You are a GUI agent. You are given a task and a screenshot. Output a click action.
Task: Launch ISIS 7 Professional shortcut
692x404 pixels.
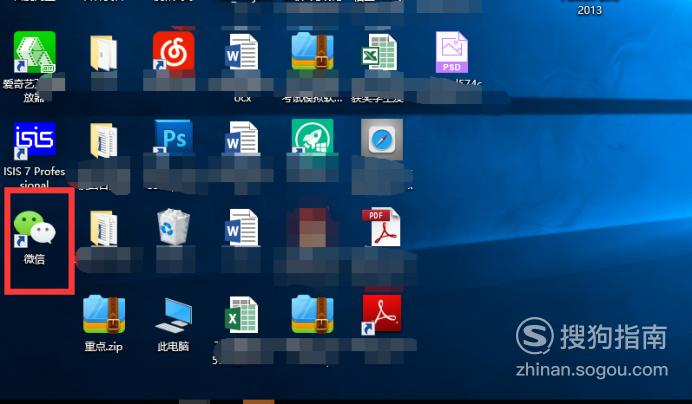(x=34, y=140)
